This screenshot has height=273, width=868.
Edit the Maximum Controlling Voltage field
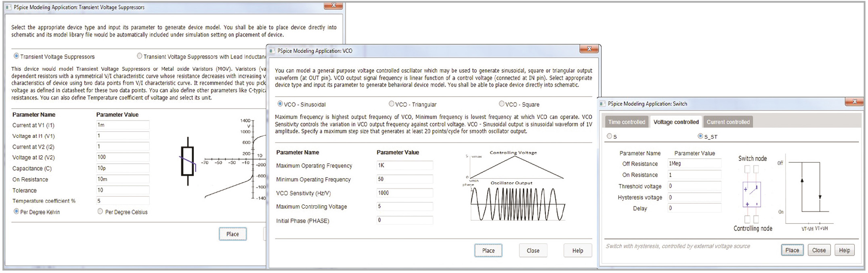click(x=405, y=206)
